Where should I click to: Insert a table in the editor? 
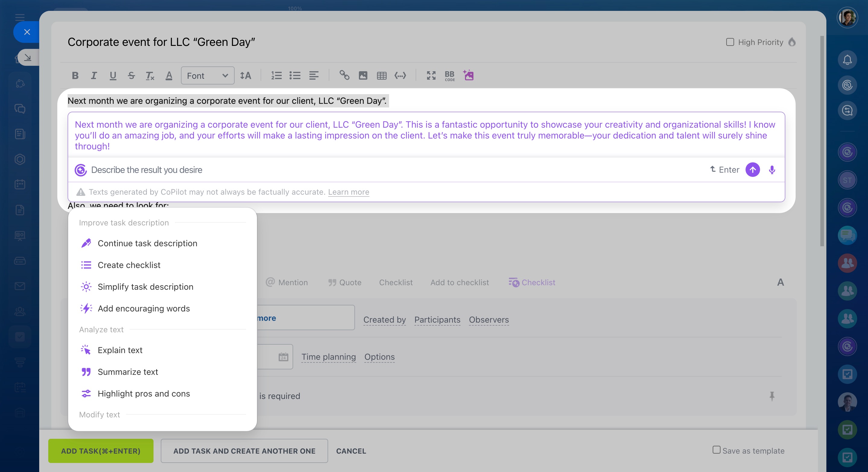(x=382, y=75)
